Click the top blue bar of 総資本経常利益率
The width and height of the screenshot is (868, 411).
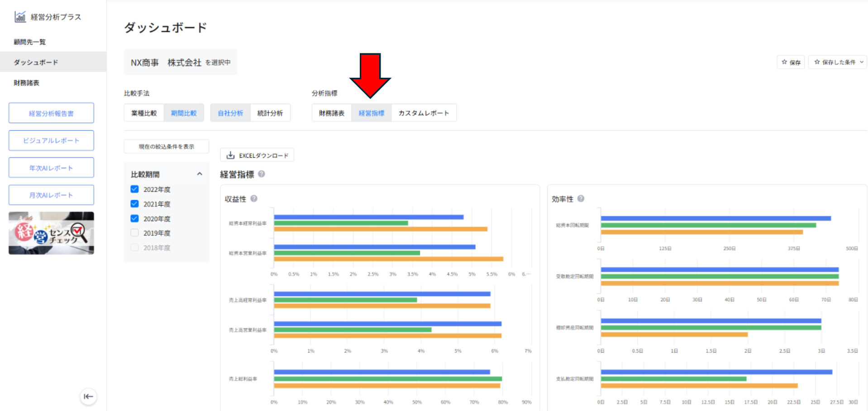point(368,217)
